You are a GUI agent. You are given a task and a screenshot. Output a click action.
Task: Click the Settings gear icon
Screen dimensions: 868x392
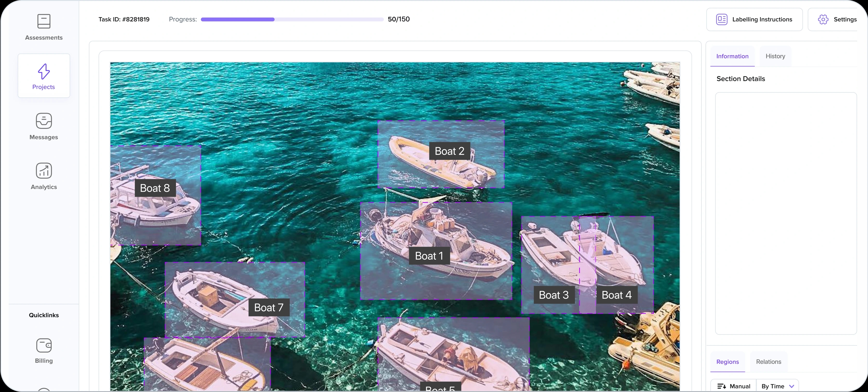(823, 19)
